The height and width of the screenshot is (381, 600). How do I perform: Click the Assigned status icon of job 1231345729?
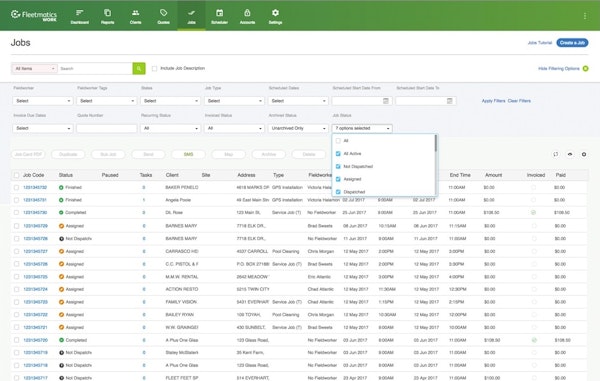coord(61,226)
